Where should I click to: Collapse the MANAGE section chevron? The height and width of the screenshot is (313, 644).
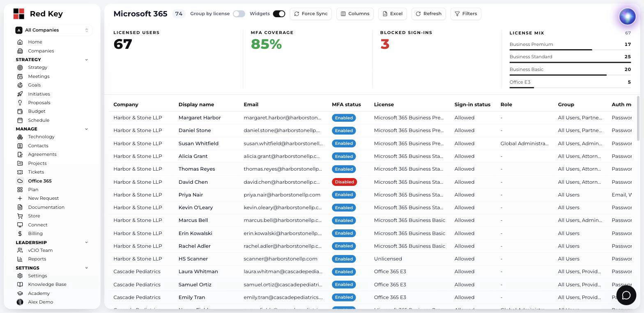[86, 129]
